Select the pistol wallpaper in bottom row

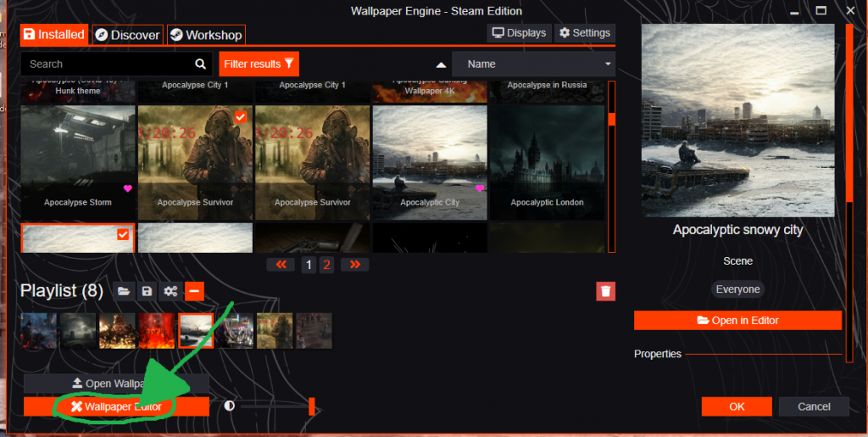tap(312, 238)
